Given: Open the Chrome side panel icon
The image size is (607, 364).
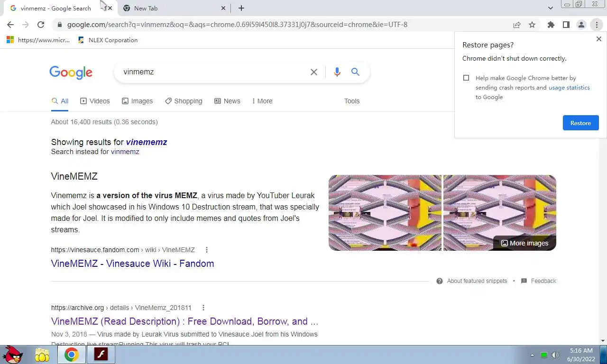Looking at the screenshot, I should point(566,25).
